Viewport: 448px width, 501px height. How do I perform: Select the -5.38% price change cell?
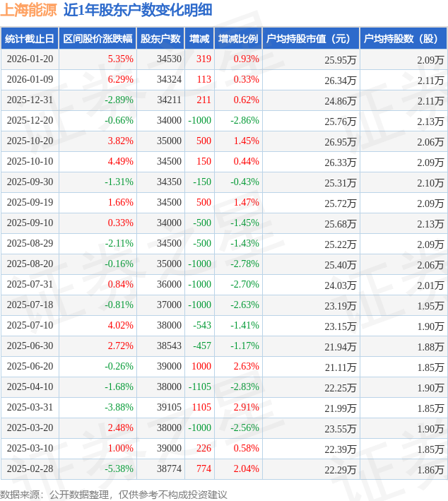click(119, 469)
